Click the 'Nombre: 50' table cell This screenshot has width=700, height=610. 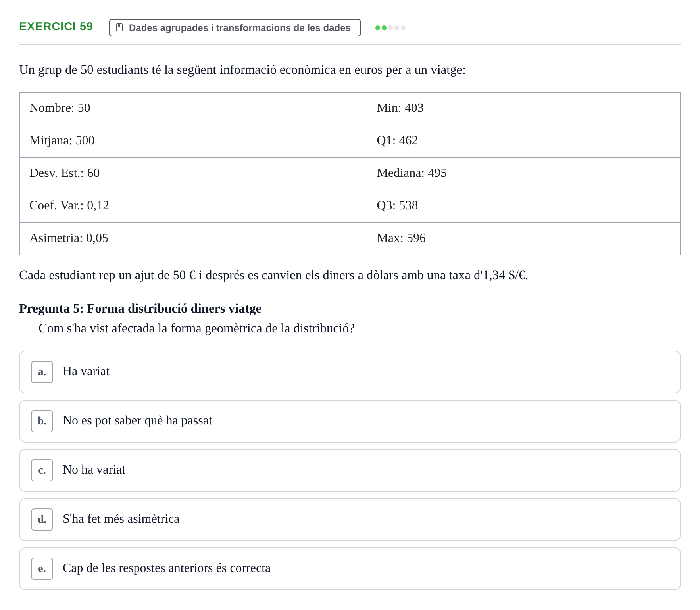pyautogui.click(x=193, y=109)
